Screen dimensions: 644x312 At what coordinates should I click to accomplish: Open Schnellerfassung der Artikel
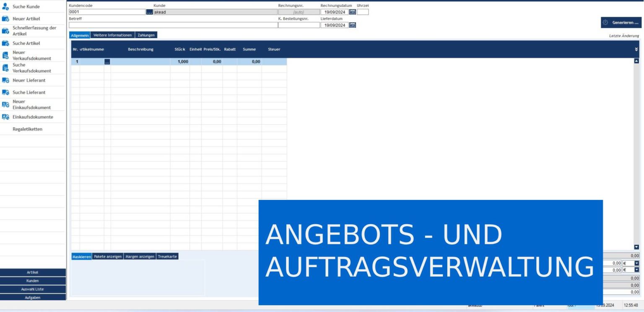point(33,31)
